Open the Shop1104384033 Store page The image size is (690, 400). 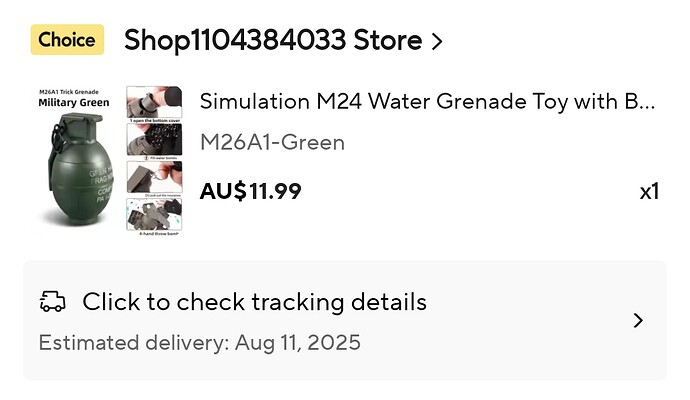273,40
